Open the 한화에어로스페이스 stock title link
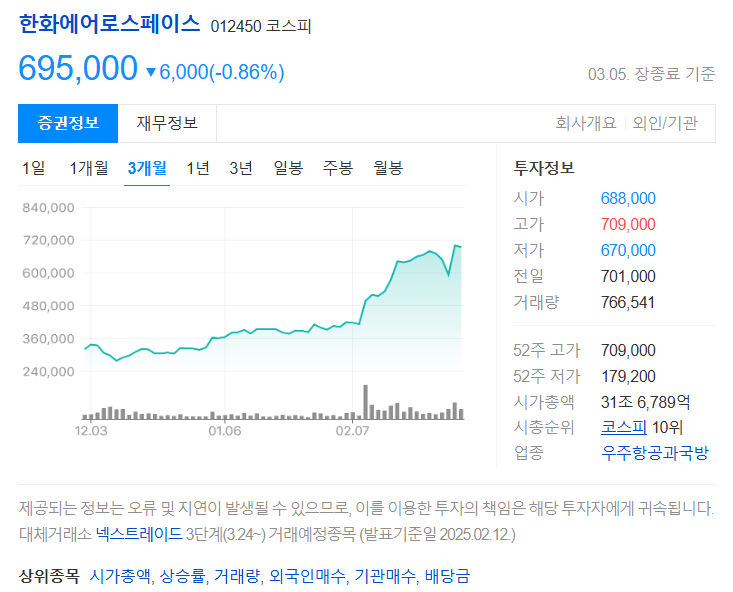 click(109, 24)
